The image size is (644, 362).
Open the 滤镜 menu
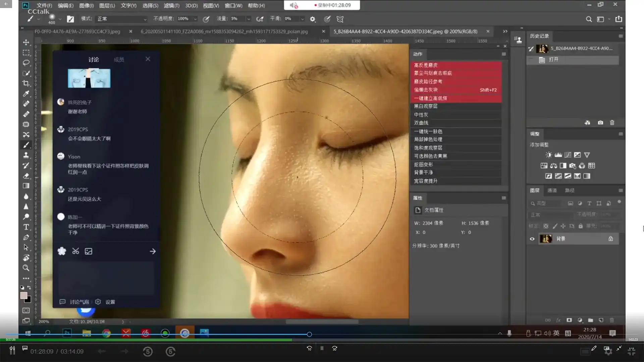pyautogui.click(x=171, y=6)
